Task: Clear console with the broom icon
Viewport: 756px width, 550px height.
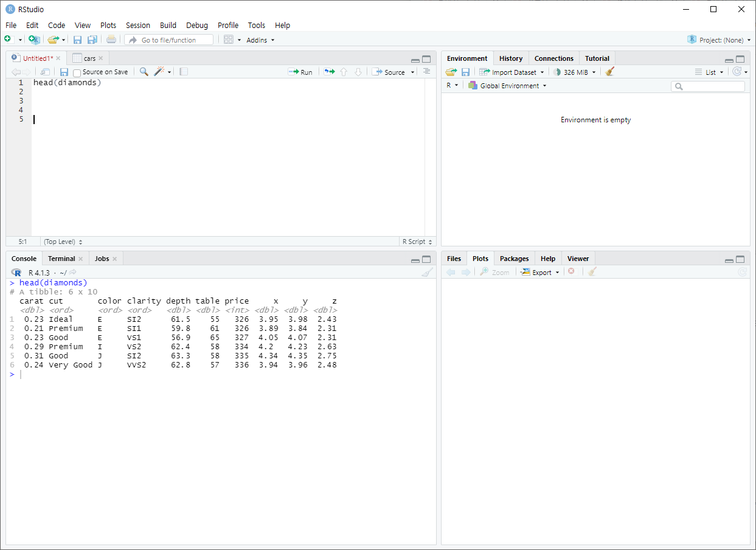Action: (428, 273)
